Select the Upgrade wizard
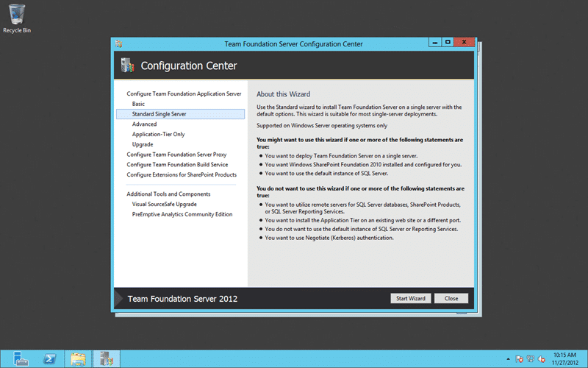Screen dimensions: 588x368 [143, 144]
